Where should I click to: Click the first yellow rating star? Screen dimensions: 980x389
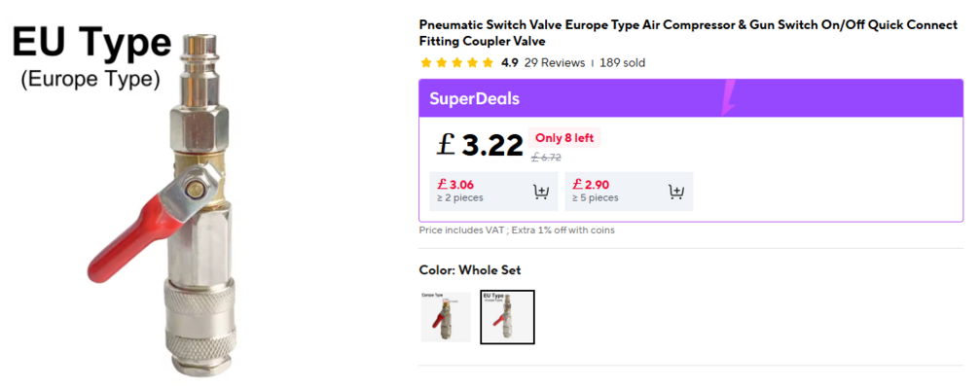coord(426,63)
